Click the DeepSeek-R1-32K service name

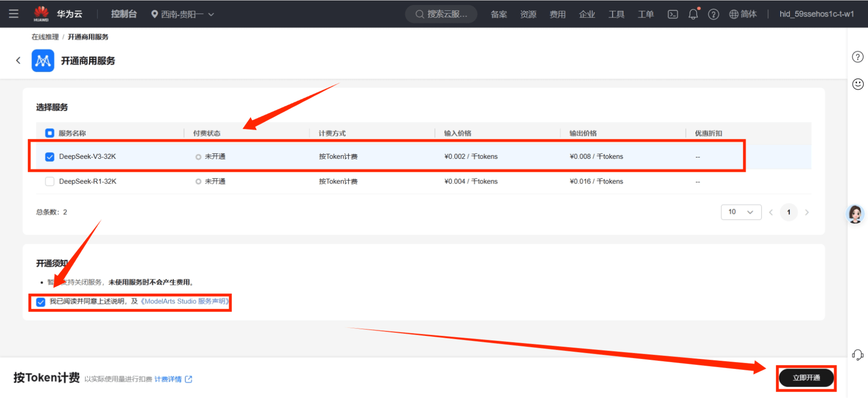[x=88, y=181]
